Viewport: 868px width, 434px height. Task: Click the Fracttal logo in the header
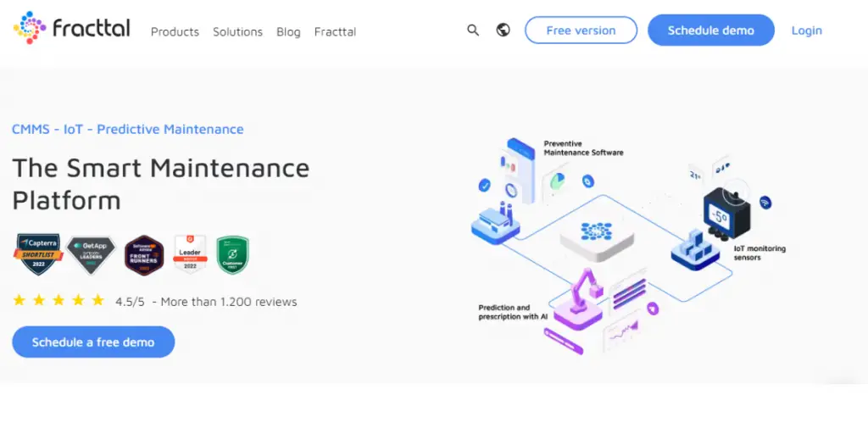pos(72,29)
